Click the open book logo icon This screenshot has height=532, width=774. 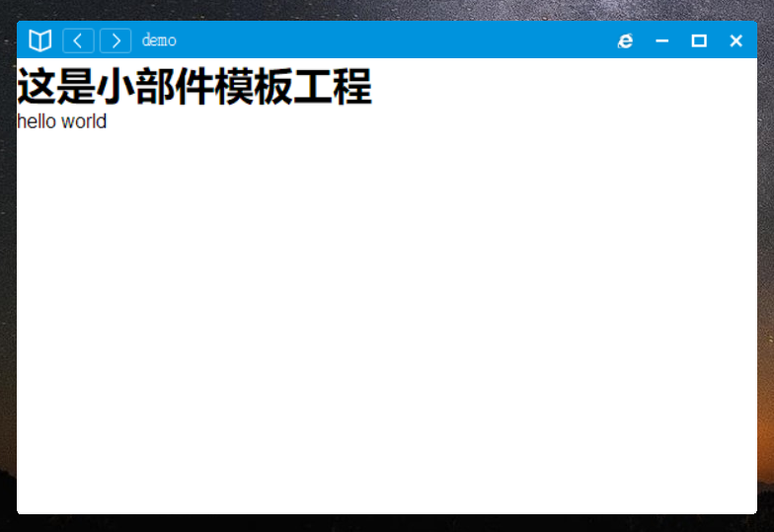39,40
